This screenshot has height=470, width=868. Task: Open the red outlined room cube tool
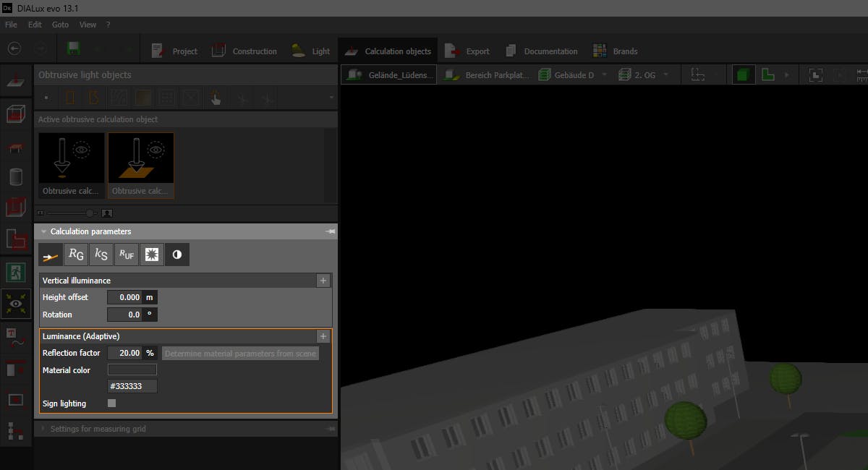point(16,208)
